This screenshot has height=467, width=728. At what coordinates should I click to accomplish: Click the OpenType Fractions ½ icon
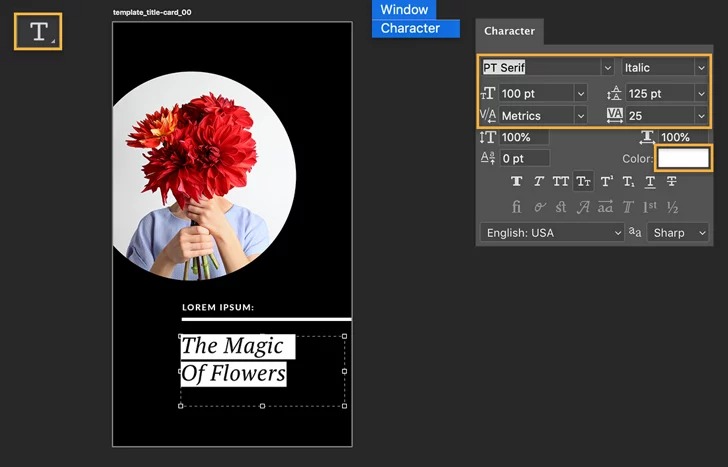pyautogui.click(x=672, y=207)
